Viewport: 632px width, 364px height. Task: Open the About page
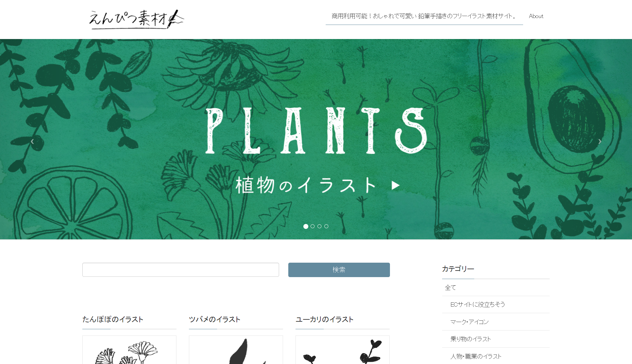(536, 16)
